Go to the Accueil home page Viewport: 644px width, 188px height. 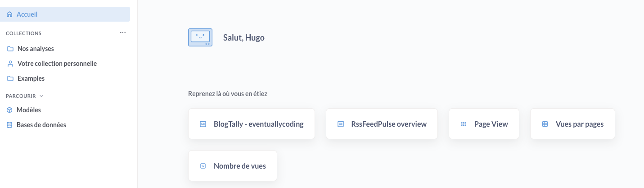[27, 14]
